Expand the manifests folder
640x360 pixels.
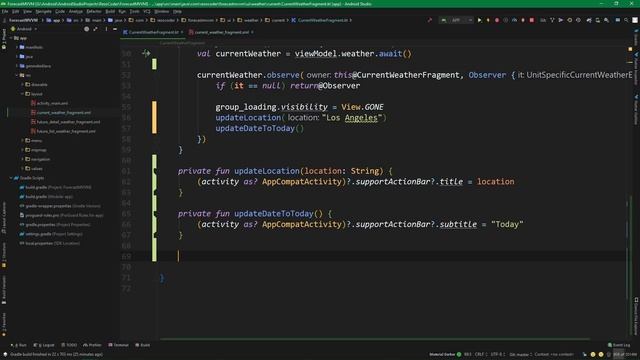pos(17,47)
